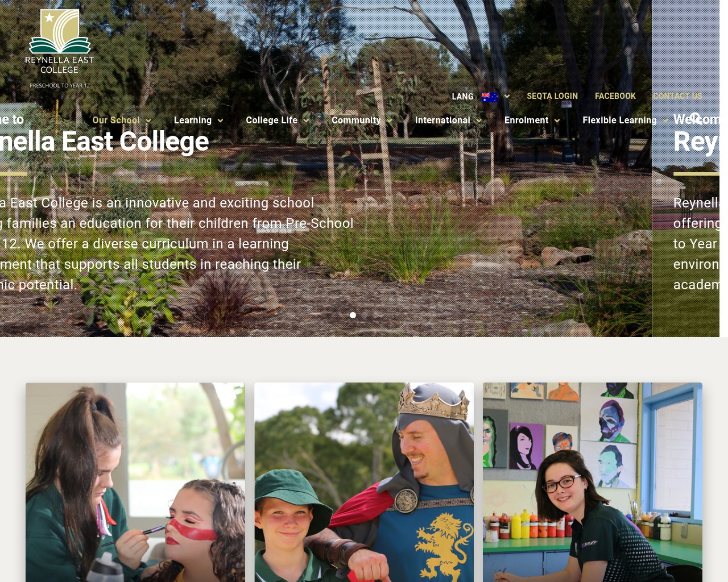Select the first white slider dot
Image resolution: width=728 pixels, height=582 pixels.
click(353, 315)
